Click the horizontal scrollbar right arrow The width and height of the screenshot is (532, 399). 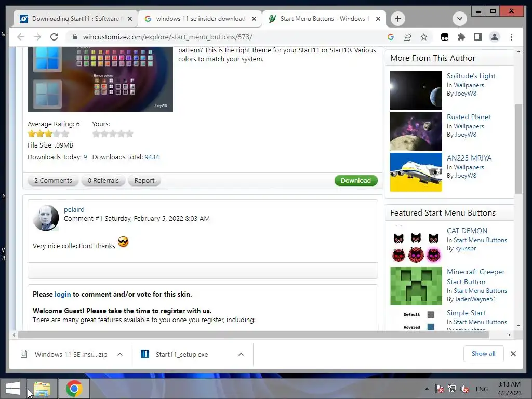click(x=509, y=335)
